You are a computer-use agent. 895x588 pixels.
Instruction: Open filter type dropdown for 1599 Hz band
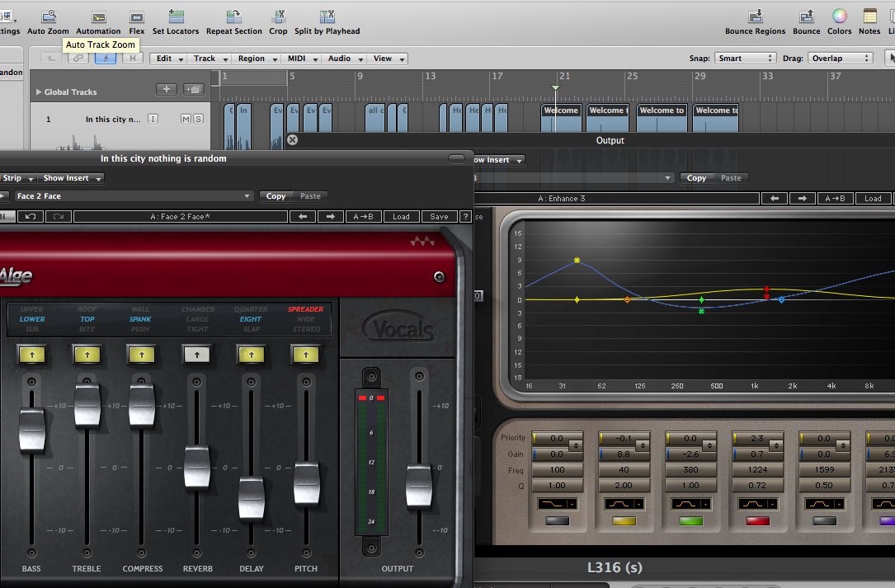tap(825, 504)
